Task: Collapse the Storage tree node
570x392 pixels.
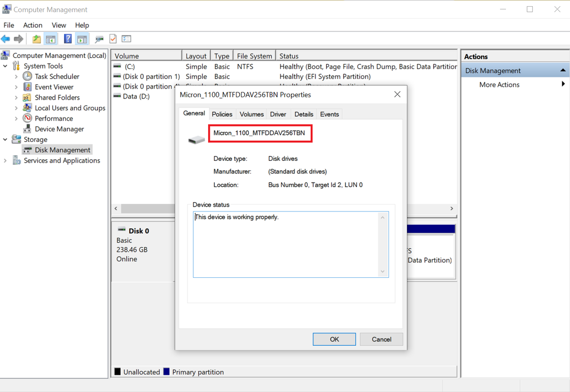Action: [x=5, y=140]
